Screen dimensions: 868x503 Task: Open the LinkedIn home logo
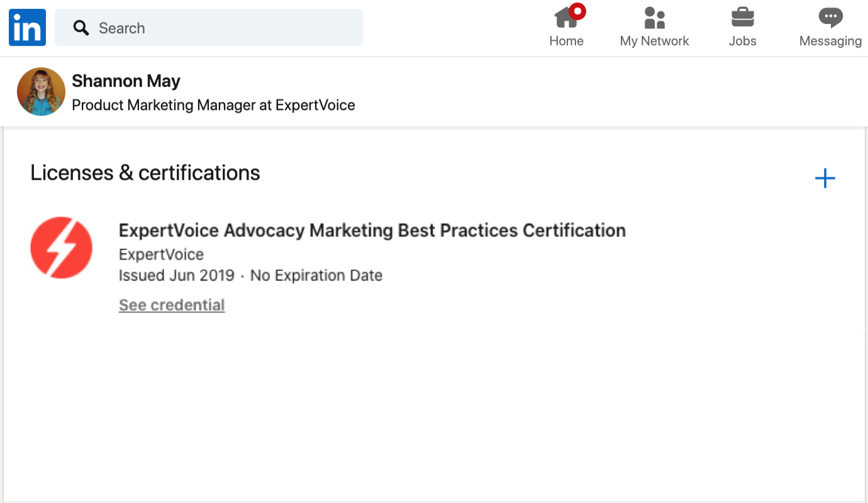[x=27, y=28]
